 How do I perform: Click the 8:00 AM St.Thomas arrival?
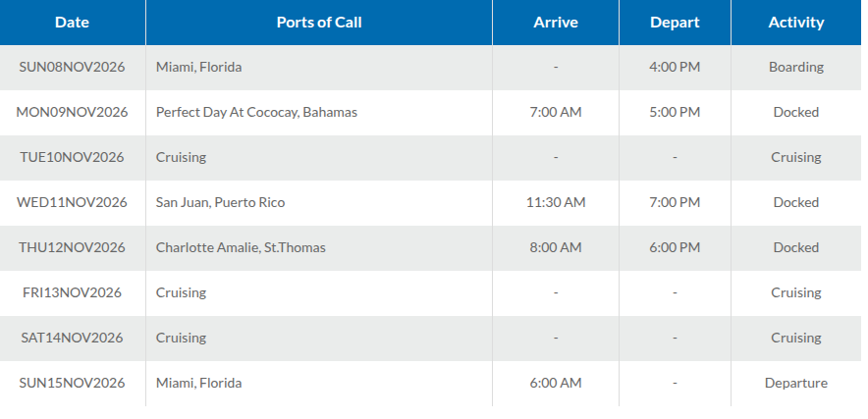(x=555, y=247)
